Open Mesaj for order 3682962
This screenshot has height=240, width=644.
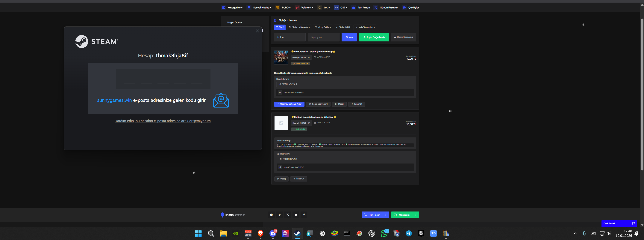point(281,179)
